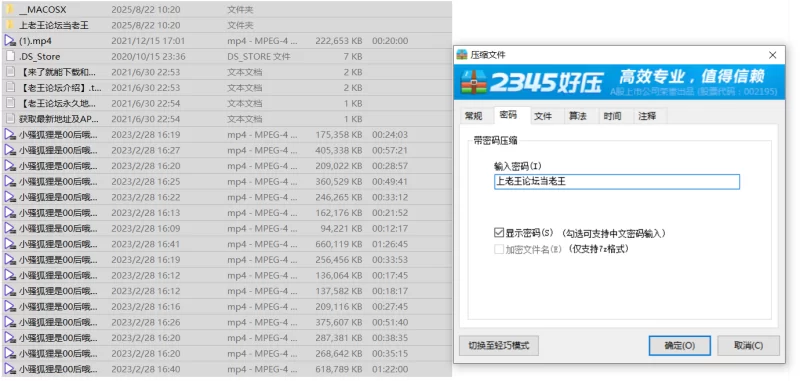This screenshot has height=381, width=800.
Task: Click the duration 00:51:40
Action: click(x=390, y=322)
